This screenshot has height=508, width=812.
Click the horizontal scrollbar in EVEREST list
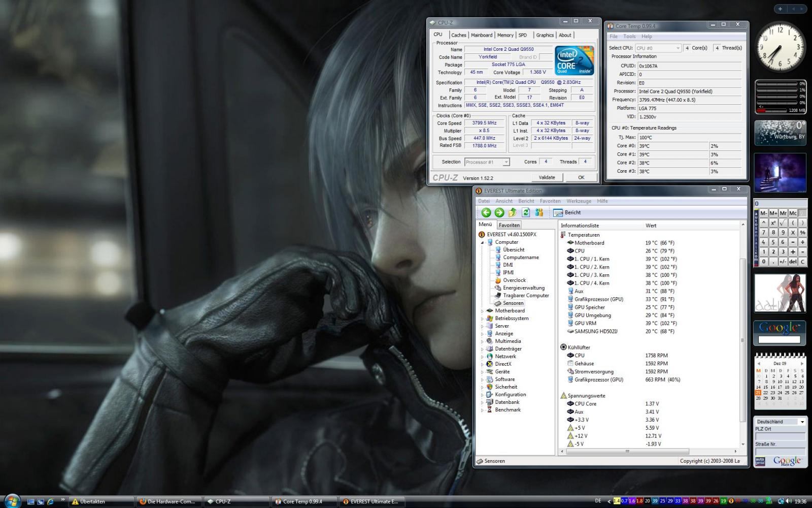[627, 451]
